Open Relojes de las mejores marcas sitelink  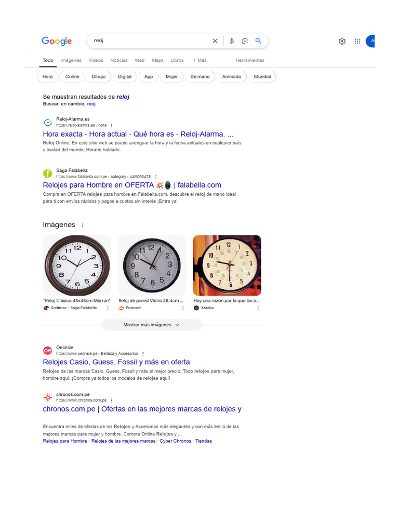click(123, 441)
